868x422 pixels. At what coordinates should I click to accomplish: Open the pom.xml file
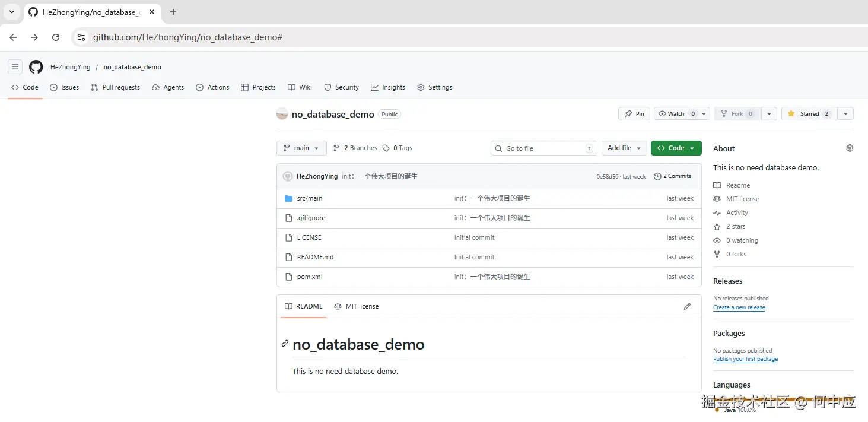tap(310, 277)
